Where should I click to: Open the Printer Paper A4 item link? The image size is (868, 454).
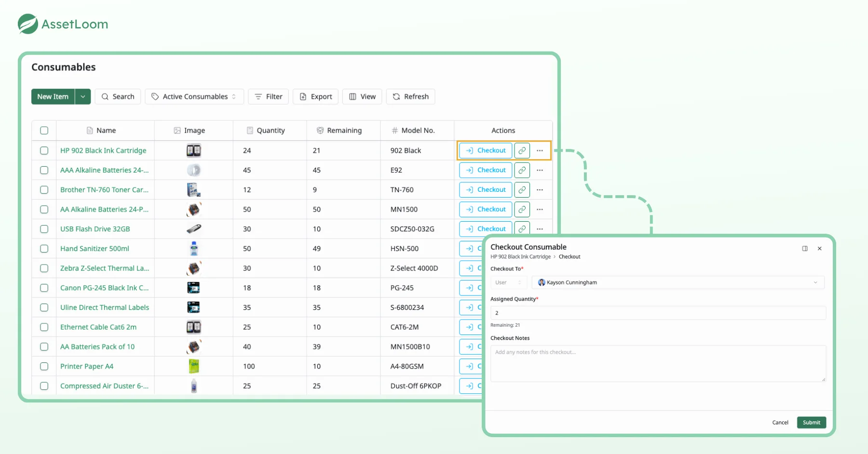[87, 366]
